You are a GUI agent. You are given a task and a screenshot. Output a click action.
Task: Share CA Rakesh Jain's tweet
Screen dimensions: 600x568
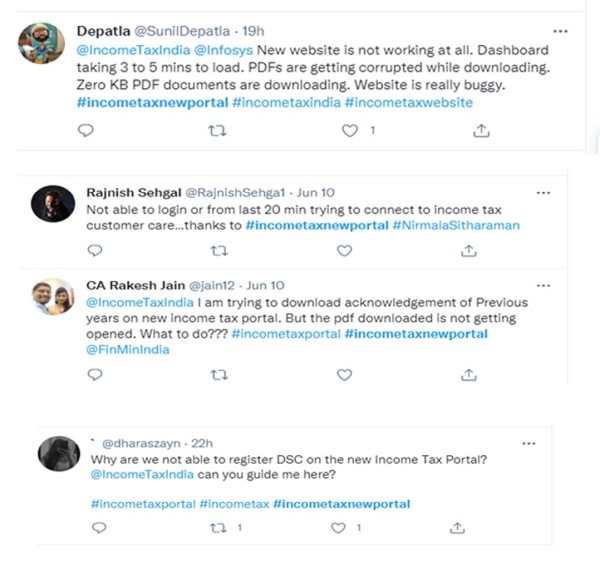[469, 375]
